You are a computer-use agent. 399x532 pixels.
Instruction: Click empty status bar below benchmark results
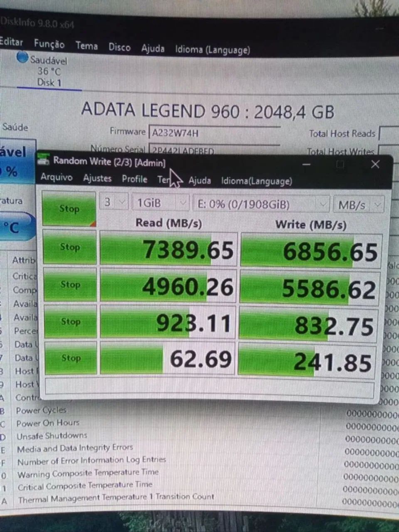[209, 388]
